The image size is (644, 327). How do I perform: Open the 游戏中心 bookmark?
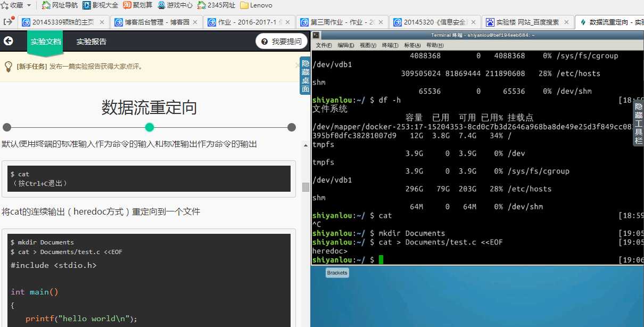pos(175,5)
